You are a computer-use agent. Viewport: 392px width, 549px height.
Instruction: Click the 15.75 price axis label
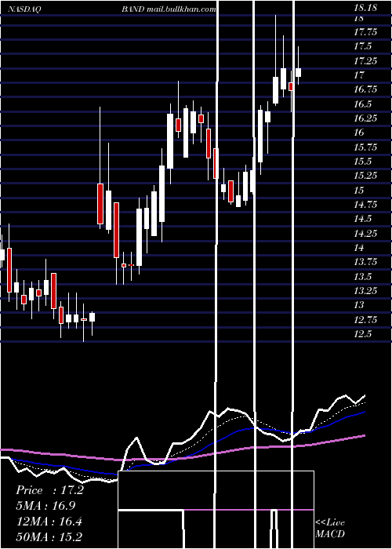[365, 147]
